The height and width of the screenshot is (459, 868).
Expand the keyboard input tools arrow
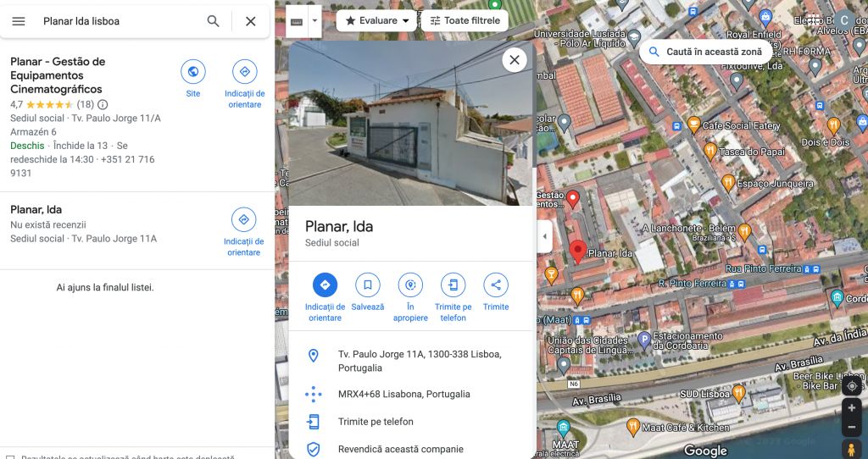click(314, 21)
